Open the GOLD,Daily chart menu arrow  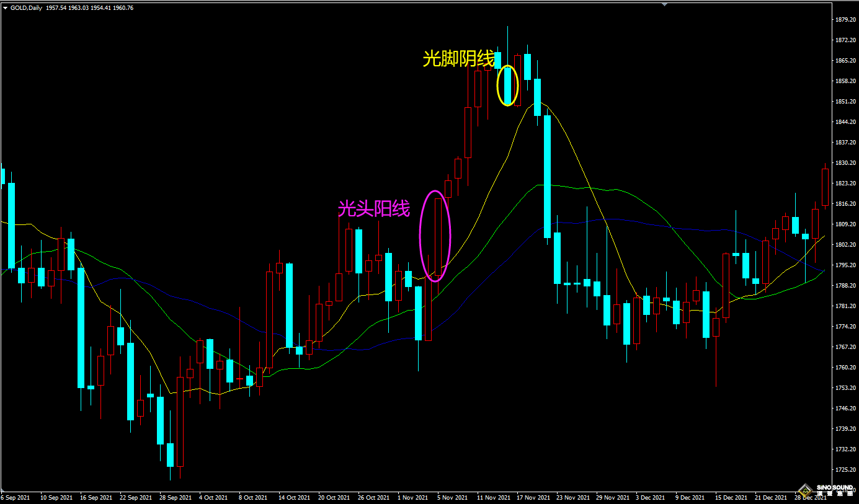pyautogui.click(x=6, y=8)
